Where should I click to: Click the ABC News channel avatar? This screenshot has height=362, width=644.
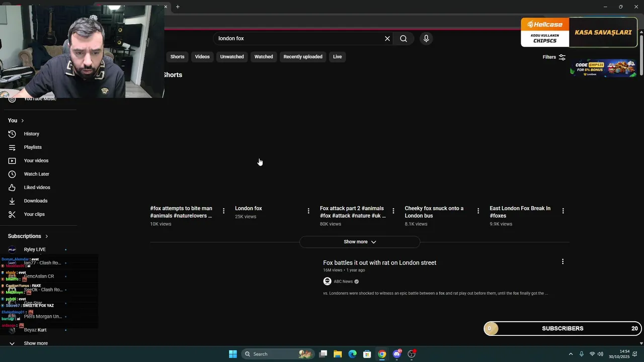(327, 282)
